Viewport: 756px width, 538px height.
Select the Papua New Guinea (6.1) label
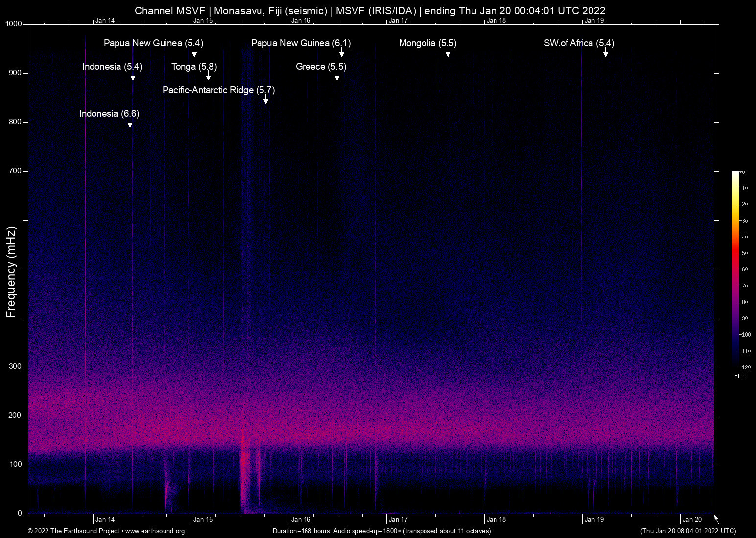point(300,43)
